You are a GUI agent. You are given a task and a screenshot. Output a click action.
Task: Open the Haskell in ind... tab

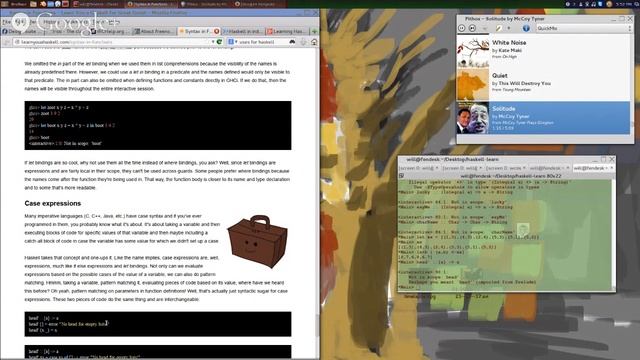[243, 31]
